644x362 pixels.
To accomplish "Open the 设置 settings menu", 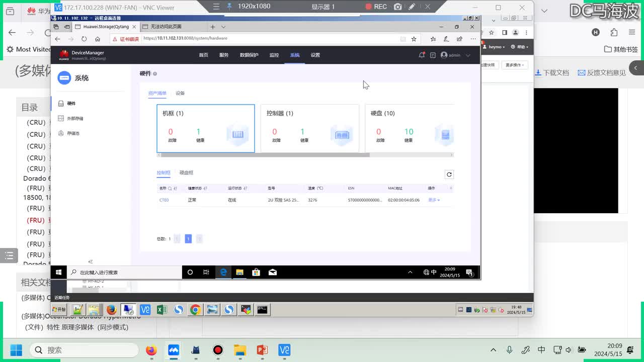I will coord(315,55).
